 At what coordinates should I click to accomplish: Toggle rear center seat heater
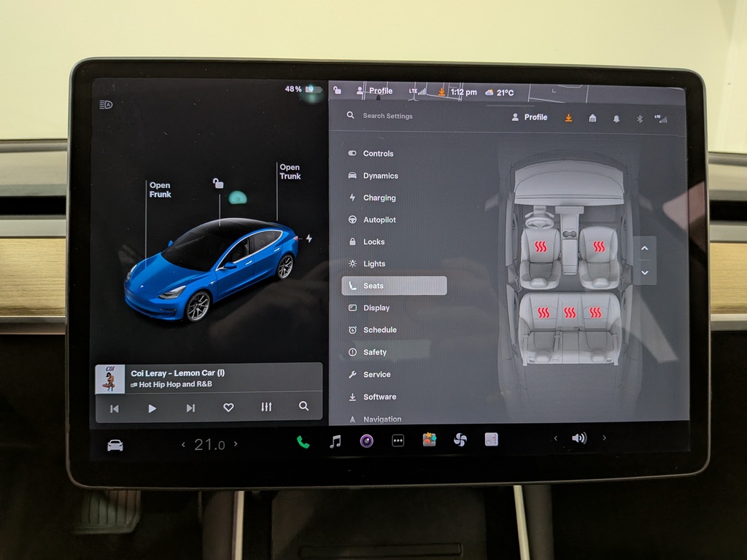pos(570,313)
